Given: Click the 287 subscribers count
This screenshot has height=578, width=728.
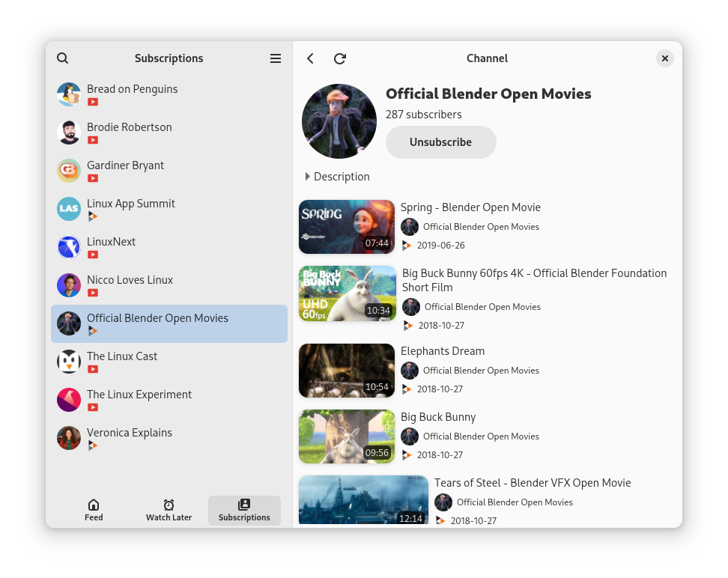Looking at the screenshot, I should [x=423, y=115].
